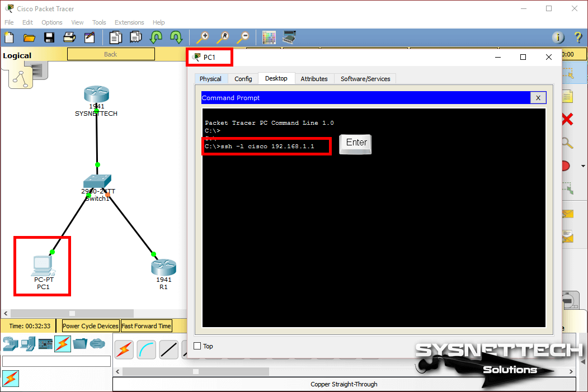This screenshot has height=392, width=588.
Task: Open the Attributes tab
Action: point(314,79)
